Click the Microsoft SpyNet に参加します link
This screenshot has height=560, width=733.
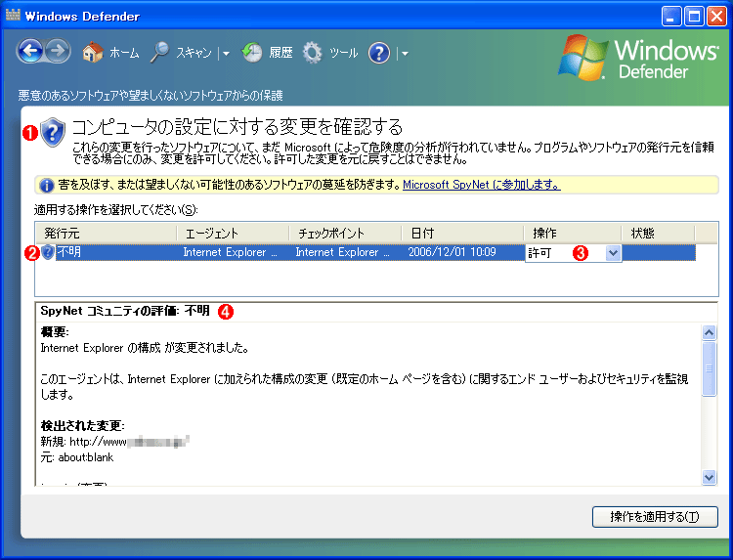pos(482,185)
